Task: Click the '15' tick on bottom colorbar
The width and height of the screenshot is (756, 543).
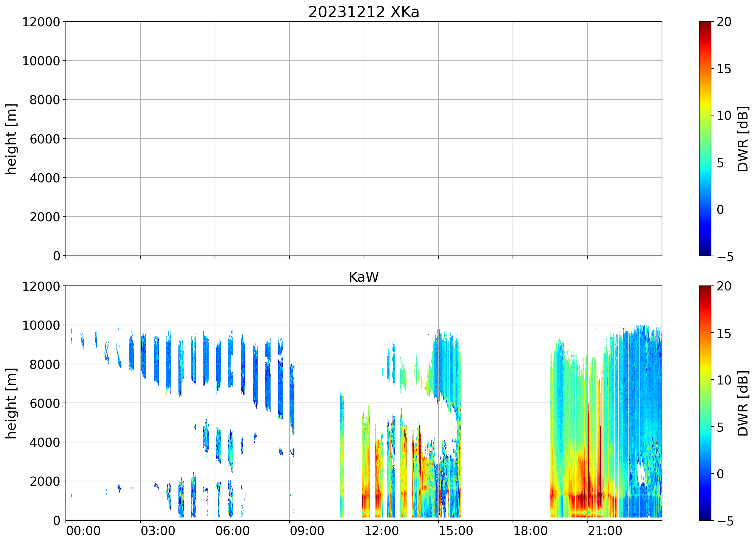Action: 724,333
